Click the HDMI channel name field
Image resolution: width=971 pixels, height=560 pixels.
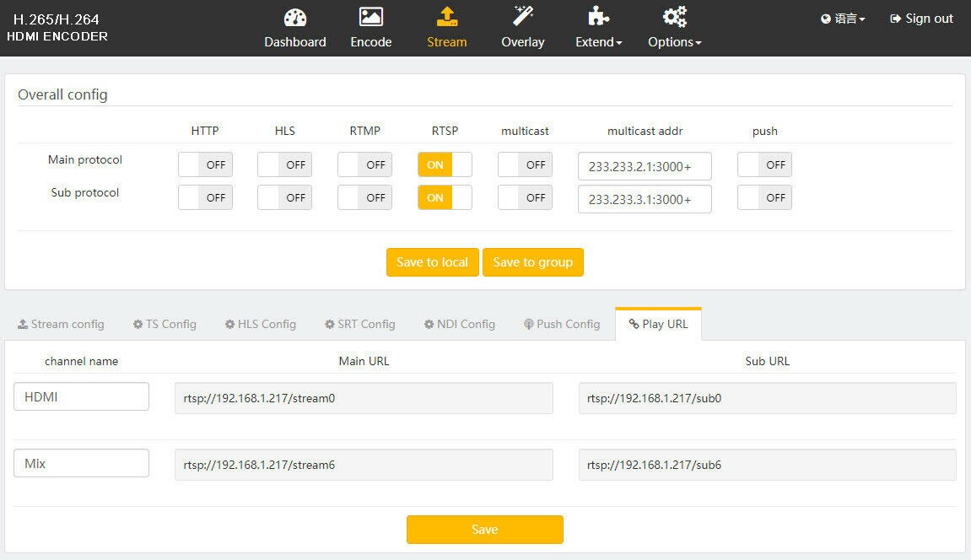point(81,396)
